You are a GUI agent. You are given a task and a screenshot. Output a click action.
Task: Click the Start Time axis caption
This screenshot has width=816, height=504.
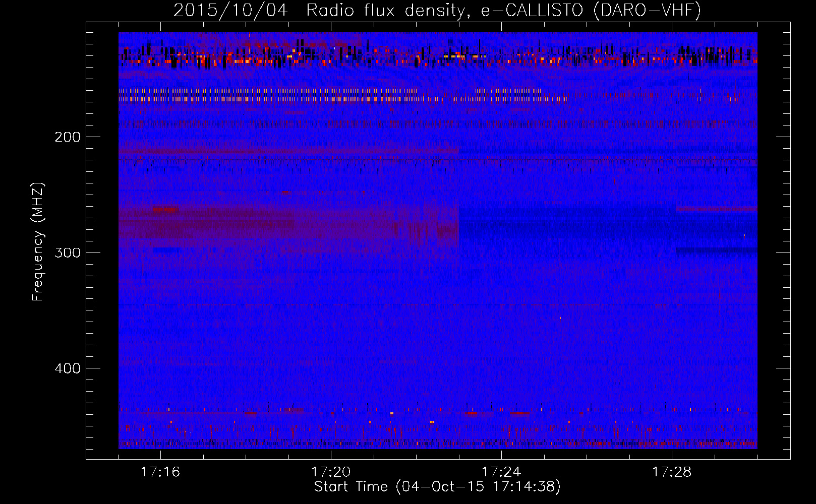(x=437, y=487)
